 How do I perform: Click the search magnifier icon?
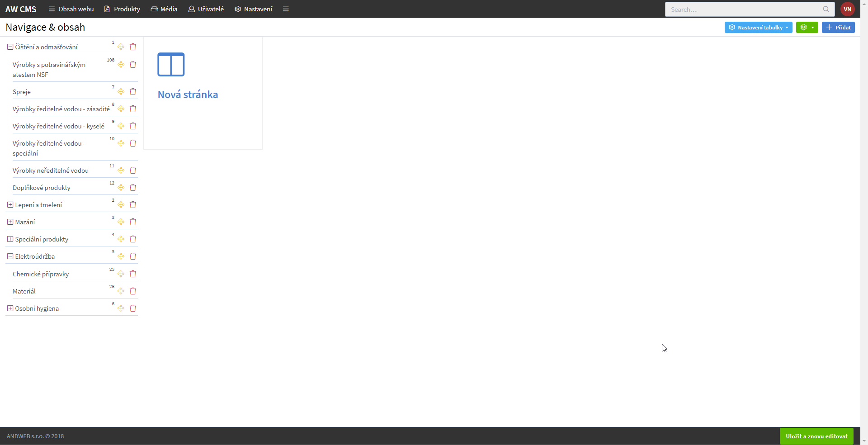click(826, 9)
